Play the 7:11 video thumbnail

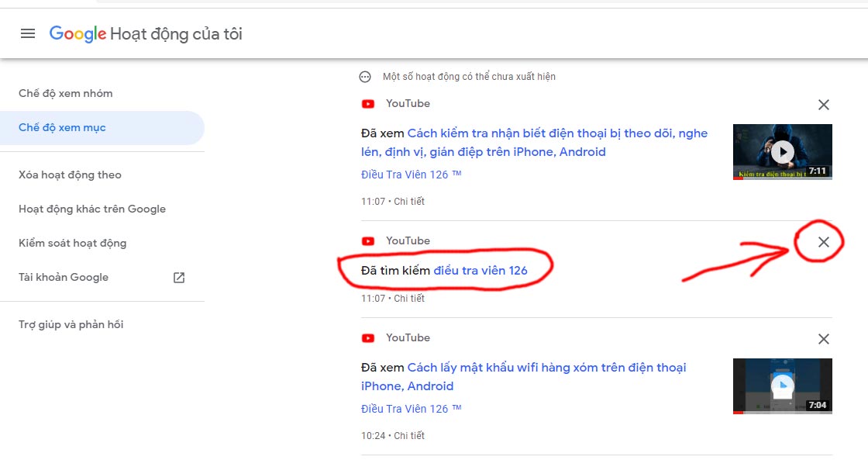782,152
